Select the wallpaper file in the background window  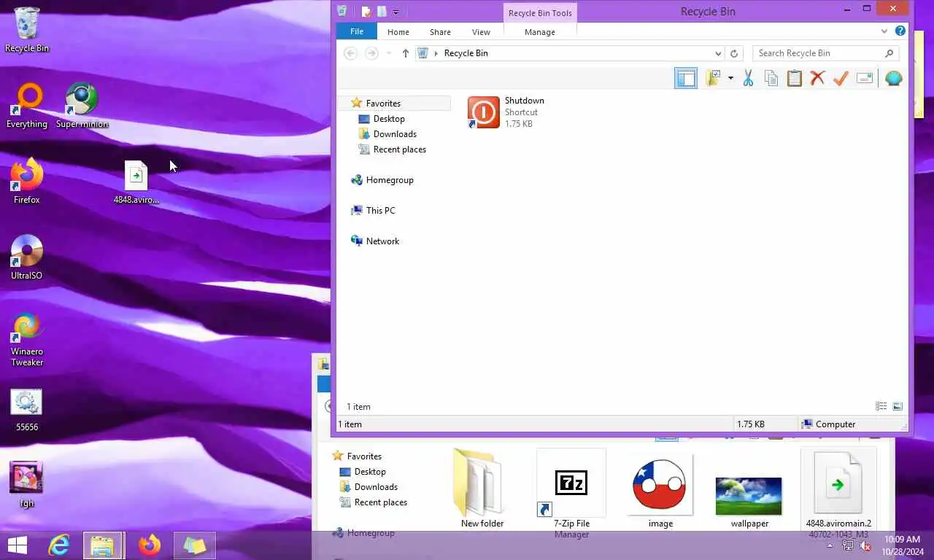coord(749,502)
